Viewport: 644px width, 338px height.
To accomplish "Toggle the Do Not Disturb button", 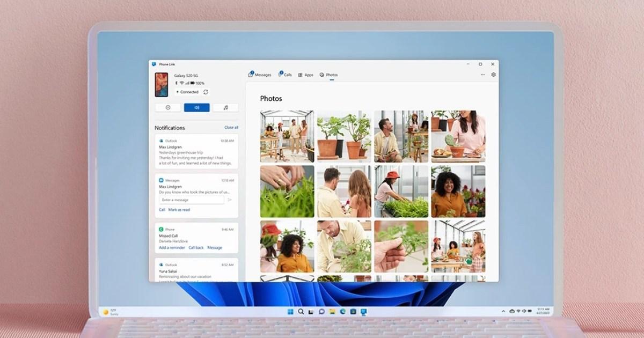I will coord(168,108).
